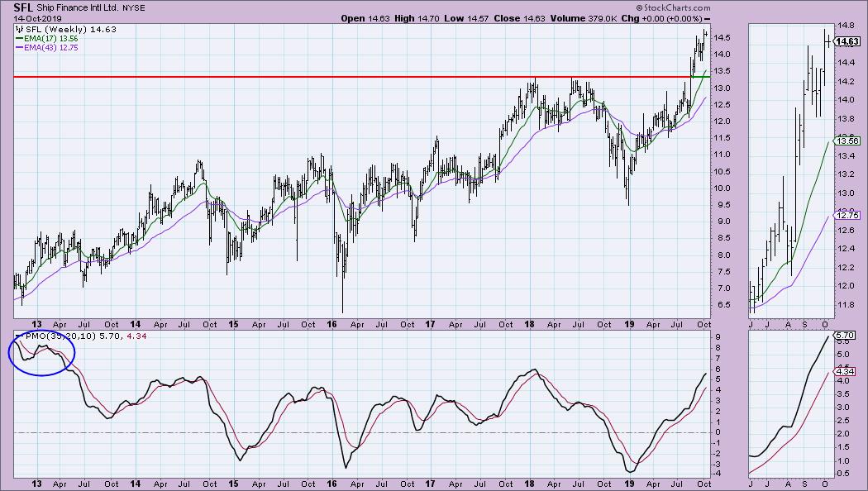This screenshot has height=491, width=868.
Task: Click the boxed 14.63 last price tag
Action: (x=847, y=41)
